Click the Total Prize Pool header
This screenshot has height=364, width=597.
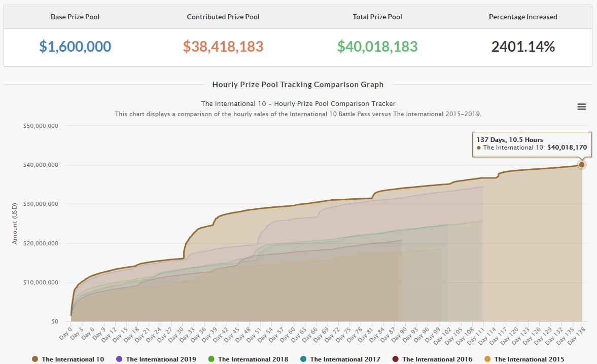pos(377,17)
